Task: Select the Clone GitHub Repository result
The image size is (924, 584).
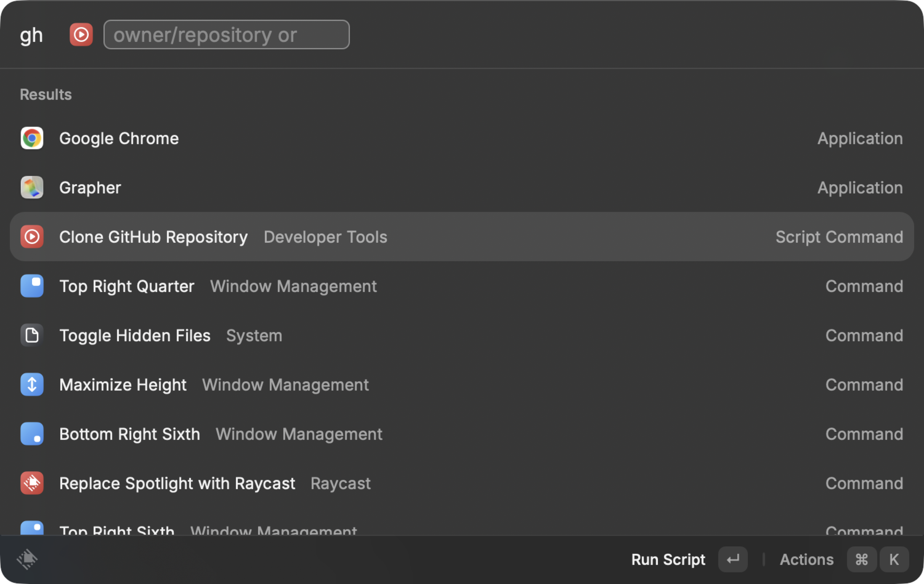Action: point(462,237)
